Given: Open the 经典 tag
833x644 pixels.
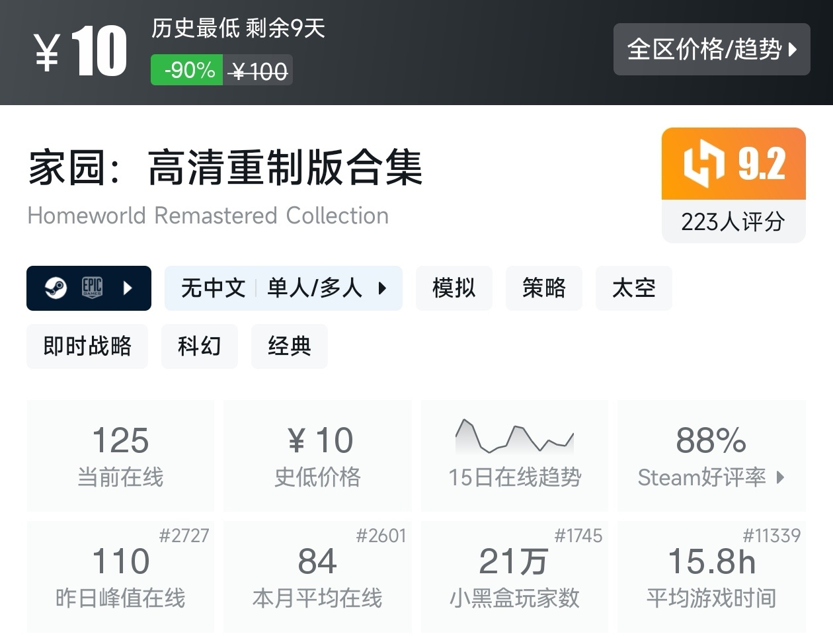Looking at the screenshot, I should (290, 346).
